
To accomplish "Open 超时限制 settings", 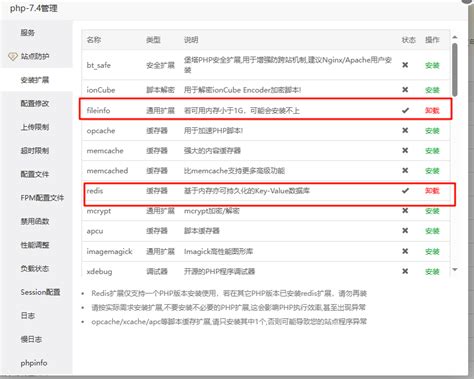I will click(x=35, y=151).
